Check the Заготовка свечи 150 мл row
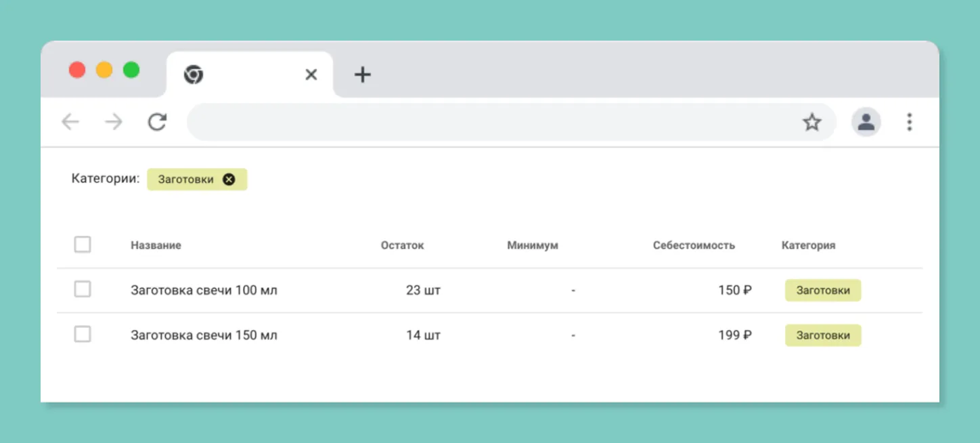The height and width of the screenshot is (443, 980). click(x=83, y=334)
